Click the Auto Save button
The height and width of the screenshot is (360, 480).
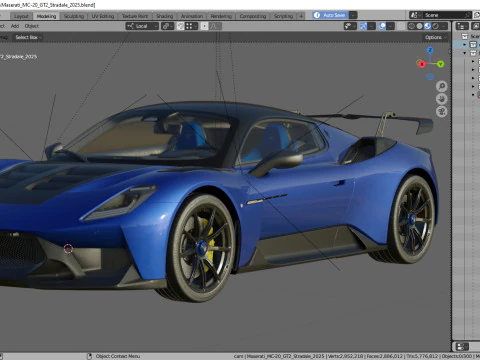[331, 15]
